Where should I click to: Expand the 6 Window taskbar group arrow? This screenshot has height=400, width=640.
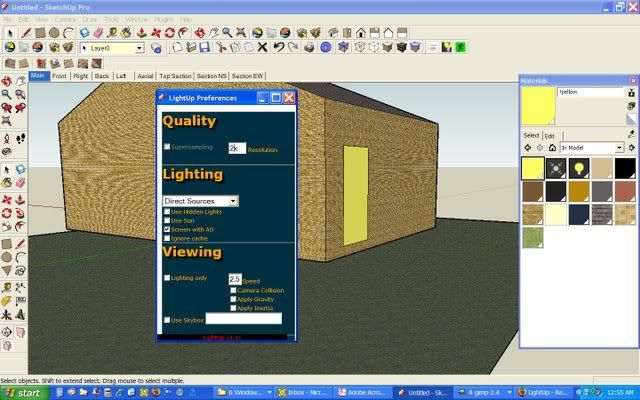click(269, 393)
